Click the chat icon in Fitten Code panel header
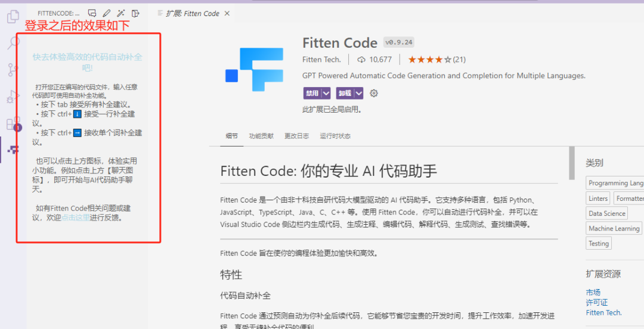The image size is (644, 329). tap(92, 14)
